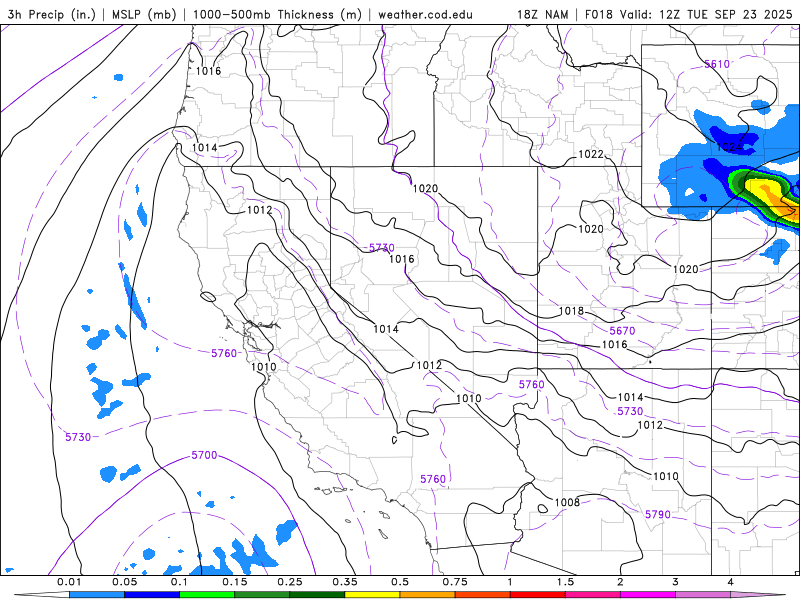Select the light blue 0.01–0.05 legend swatch

(97, 595)
